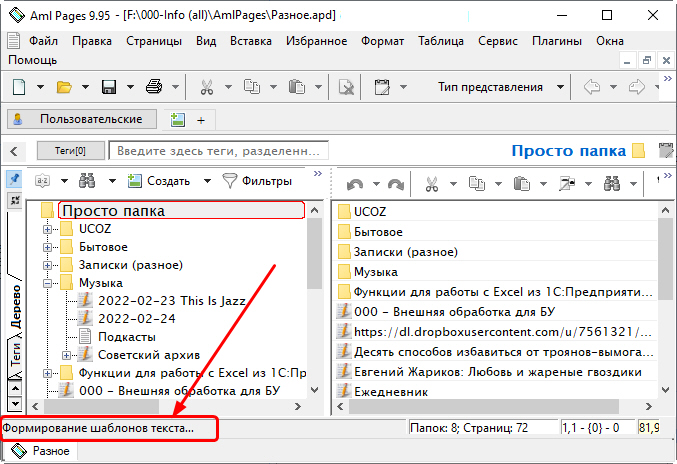677x464 pixels.
Task: Click the insert picture icon in editor toolbar
Action: point(567,184)
